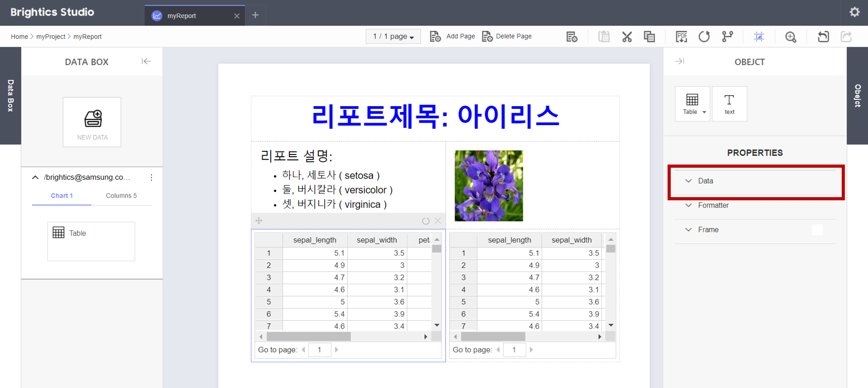Click the iris flower image
The image size is (868, 388).
click(x=489, y=186)
